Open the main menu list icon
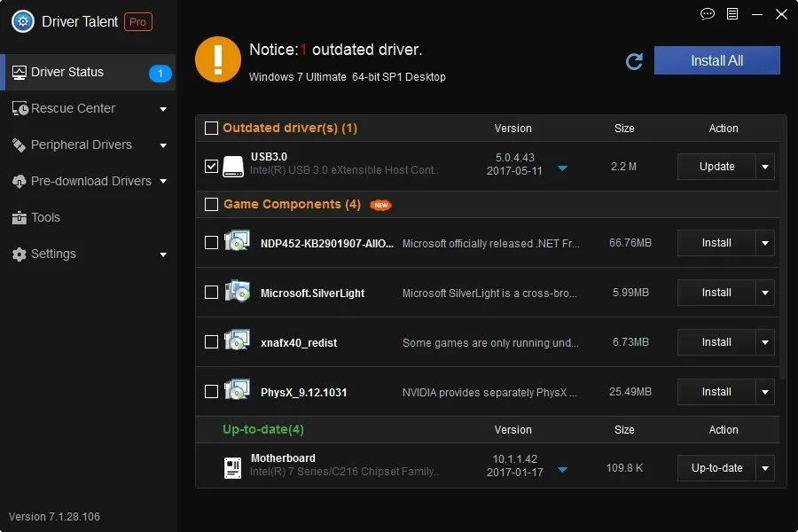The height and width of the screenshot is (532, 798). click(x=732, y=15)
